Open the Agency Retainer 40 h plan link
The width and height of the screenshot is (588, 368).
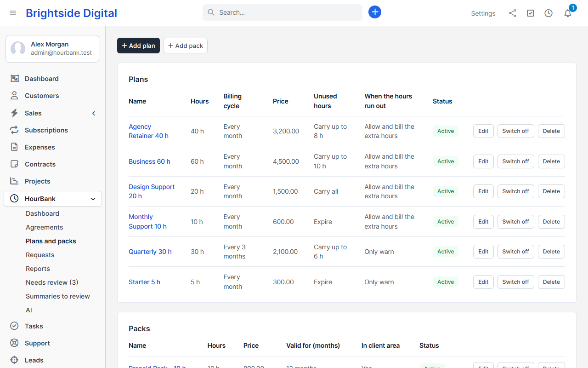tap(148, 131)
